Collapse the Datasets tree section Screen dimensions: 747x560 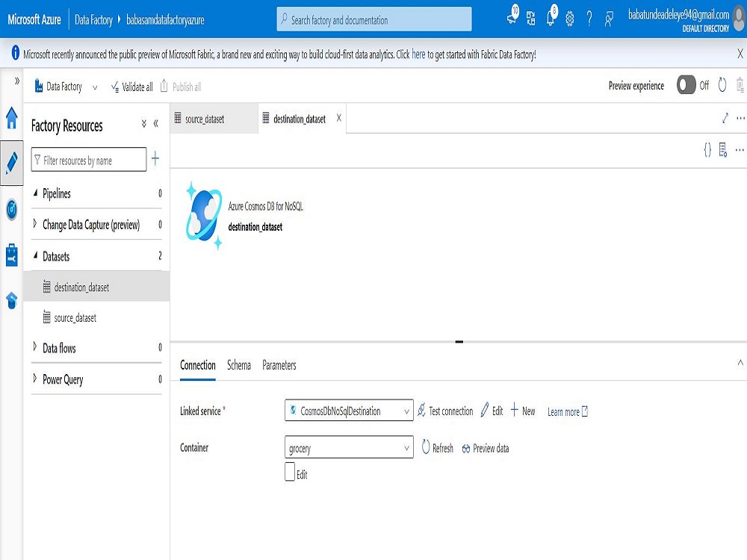pos(36,255)
